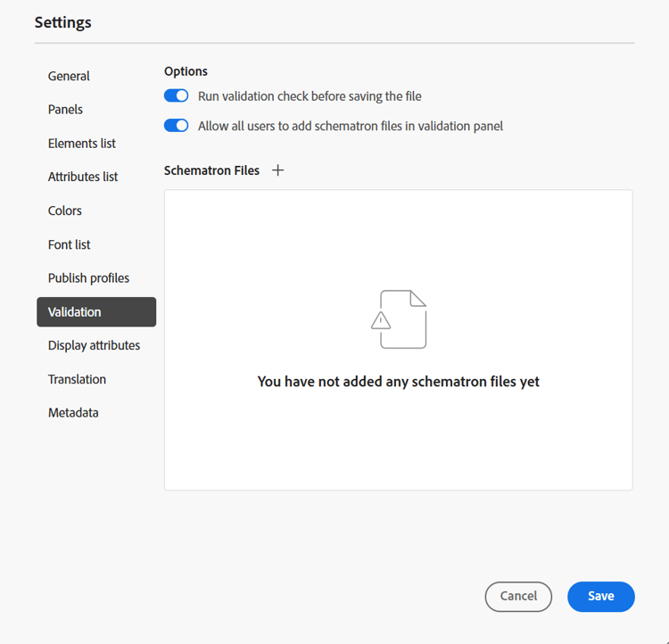This screenshot has width=669, height=644.
Task: Switch to the Translation tab
Action: (77, 379)
